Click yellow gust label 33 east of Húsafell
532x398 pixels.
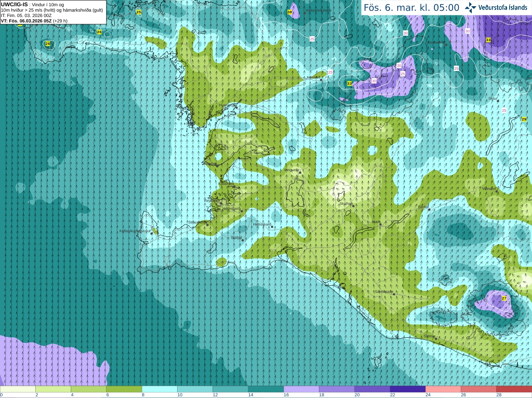(x=350, y=84)
